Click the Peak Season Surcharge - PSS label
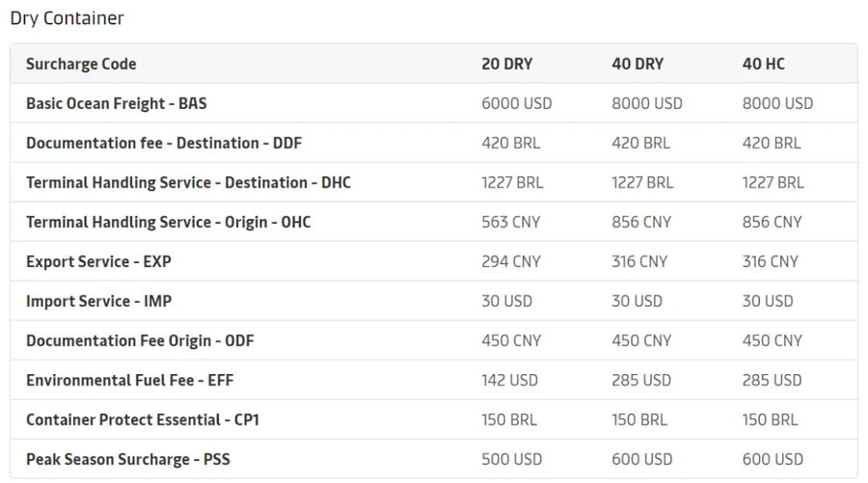868x483 pixels. click(128, 460)
